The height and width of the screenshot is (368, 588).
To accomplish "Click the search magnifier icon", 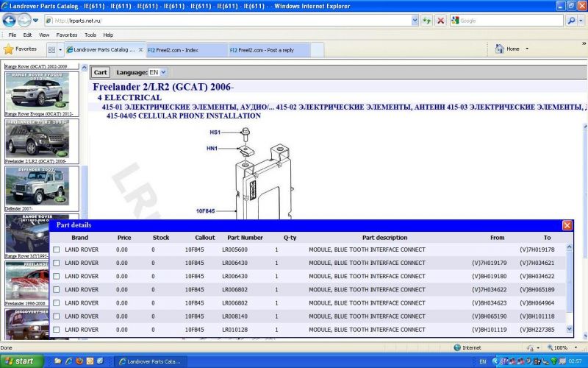I will pyautogui.click(x=571, y=21).
